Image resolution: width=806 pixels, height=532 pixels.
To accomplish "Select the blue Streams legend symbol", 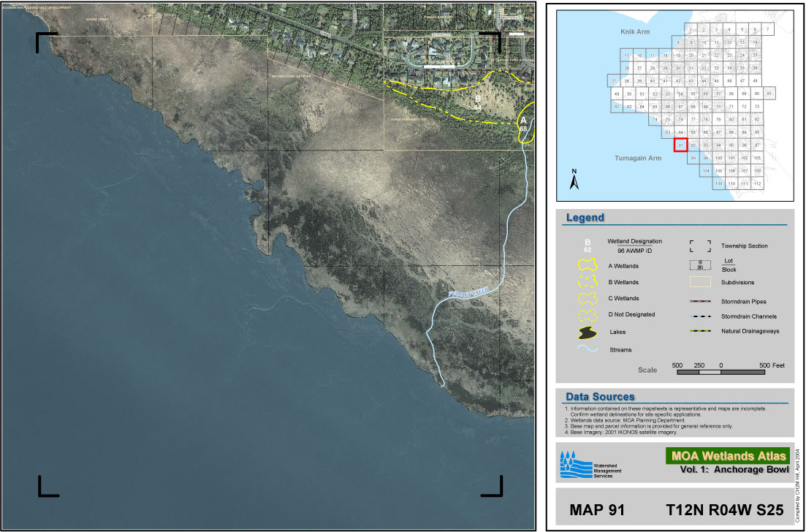I will pyautogui.click(x=588, y=349).
